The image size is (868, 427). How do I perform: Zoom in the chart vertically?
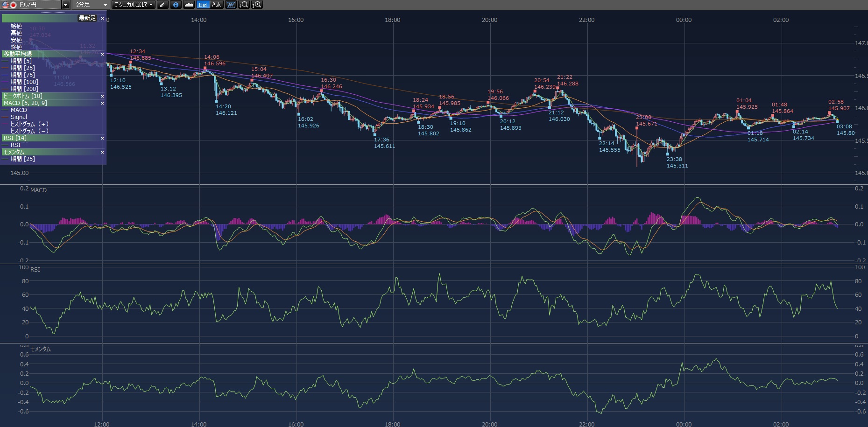[x=257, y=5]
